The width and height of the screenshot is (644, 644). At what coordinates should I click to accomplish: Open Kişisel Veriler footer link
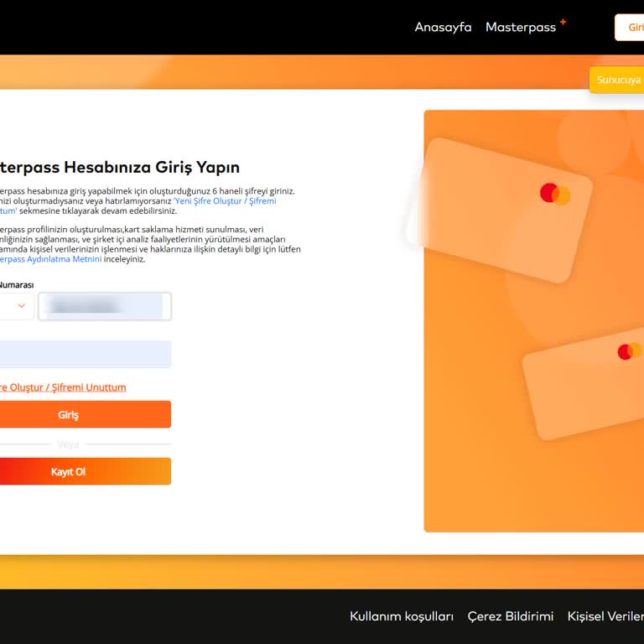[605, 616]
